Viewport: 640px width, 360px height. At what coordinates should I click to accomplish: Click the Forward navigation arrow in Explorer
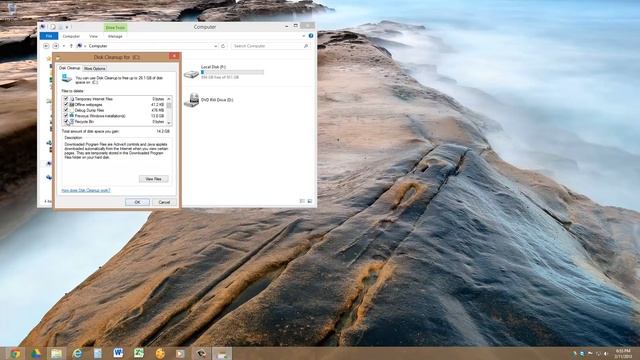(56, 46)
